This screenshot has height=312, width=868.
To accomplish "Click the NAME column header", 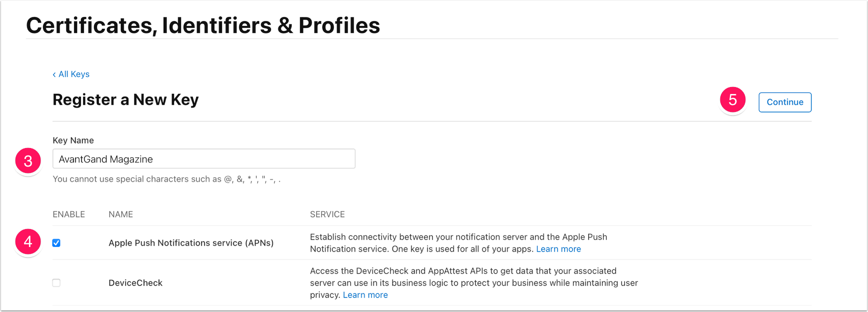I will (x=121, y=214).
